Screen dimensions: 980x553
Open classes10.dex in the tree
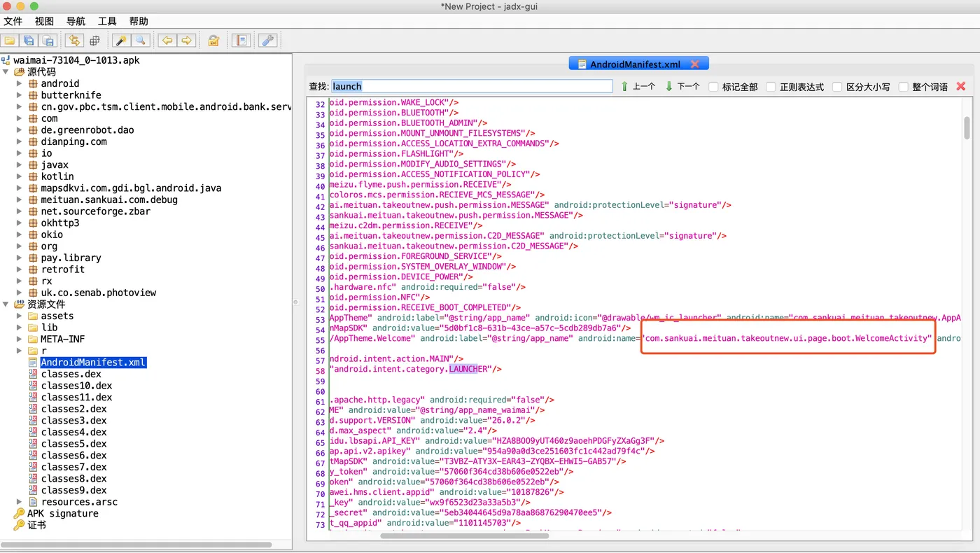click(x=76, y=386)
